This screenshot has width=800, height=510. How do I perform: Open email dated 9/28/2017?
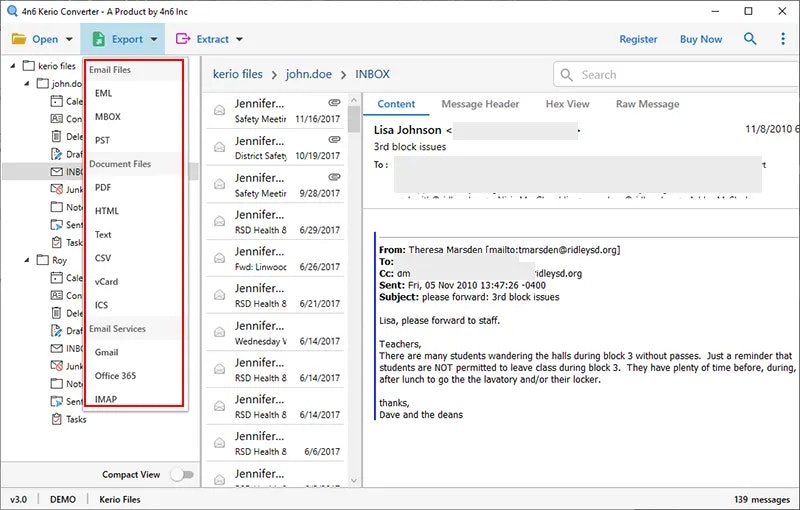tap(276, 185)
